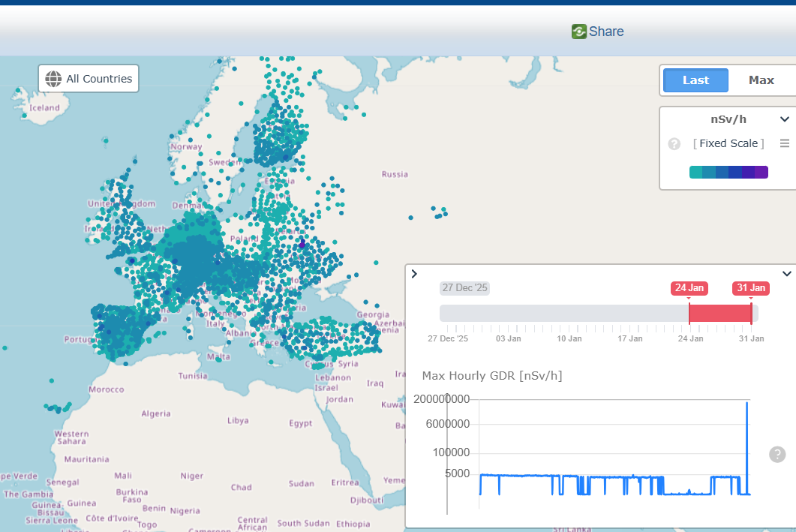Image resolution: width=796 pixels, height=532 pixels.
Task: Switch to the Max values view
Action: pos(761,80)
